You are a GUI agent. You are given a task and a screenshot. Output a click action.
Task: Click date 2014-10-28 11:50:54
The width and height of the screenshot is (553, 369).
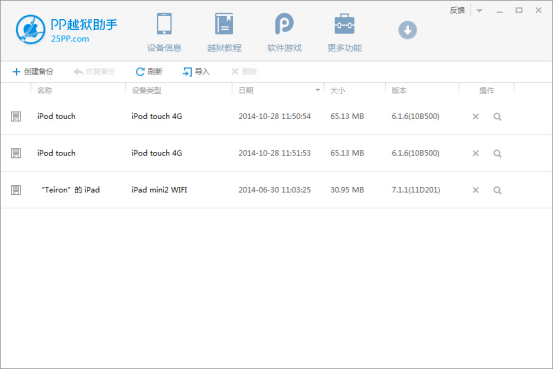(274, 116)
